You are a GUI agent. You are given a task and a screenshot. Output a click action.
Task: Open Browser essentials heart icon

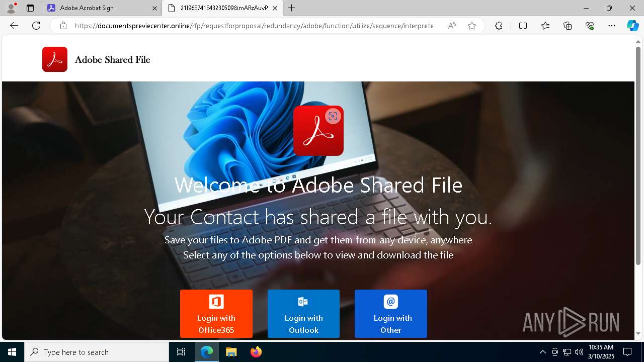click(x=590, y=26)
